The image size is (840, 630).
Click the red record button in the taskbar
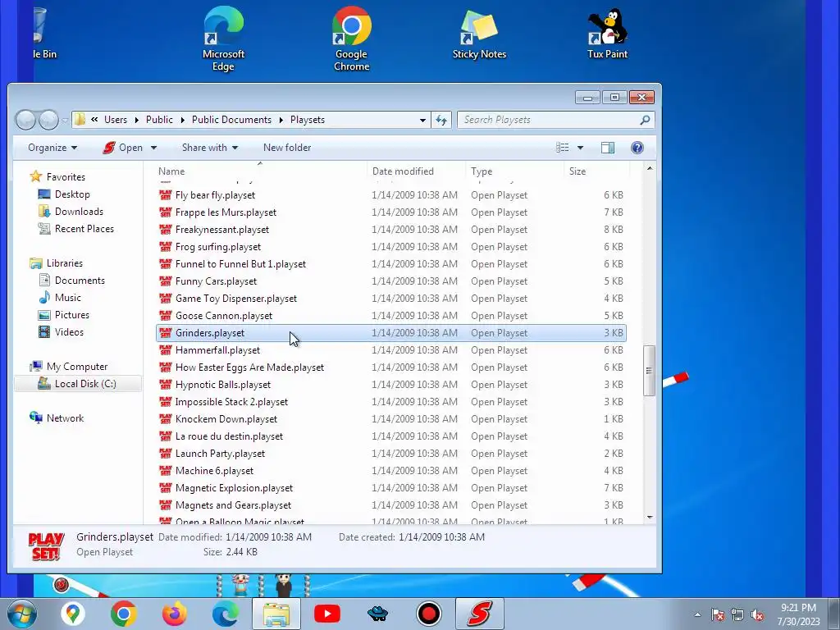point(428,614)
